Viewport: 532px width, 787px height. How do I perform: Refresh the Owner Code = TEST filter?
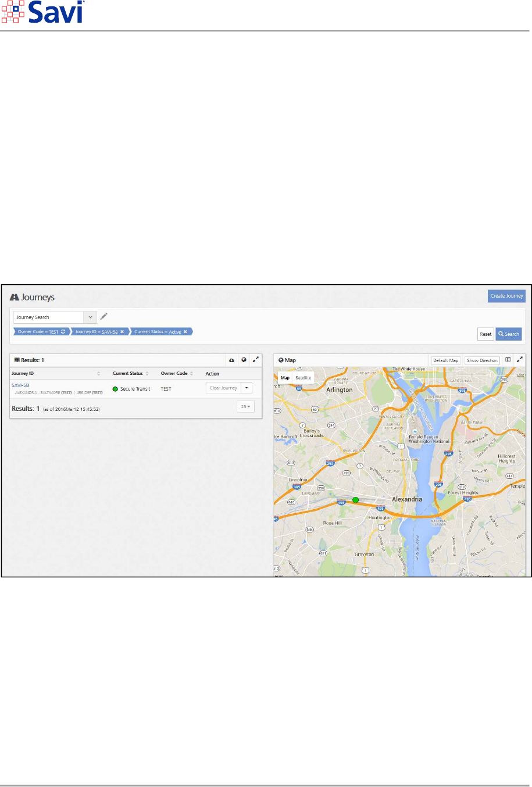pos(63,332)
